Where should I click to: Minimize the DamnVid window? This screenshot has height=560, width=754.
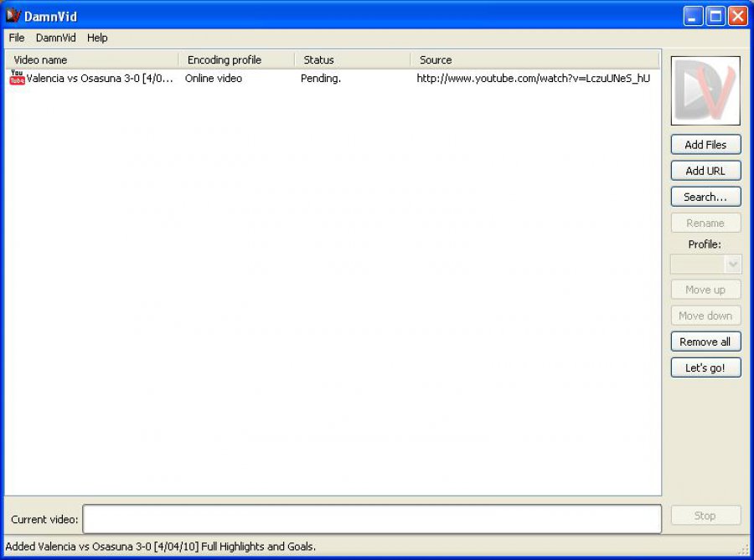[693, 17]
